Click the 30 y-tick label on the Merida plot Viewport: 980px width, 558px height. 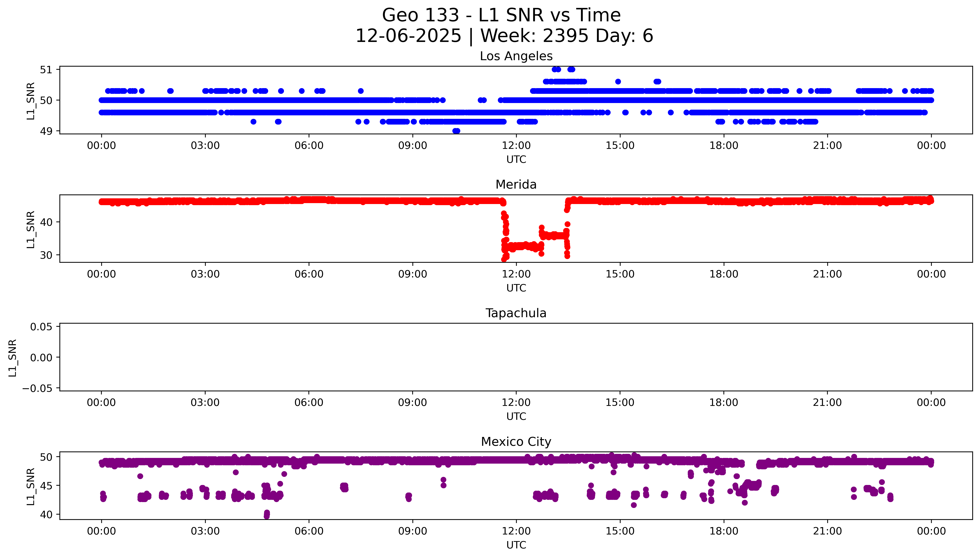point(46,255)
